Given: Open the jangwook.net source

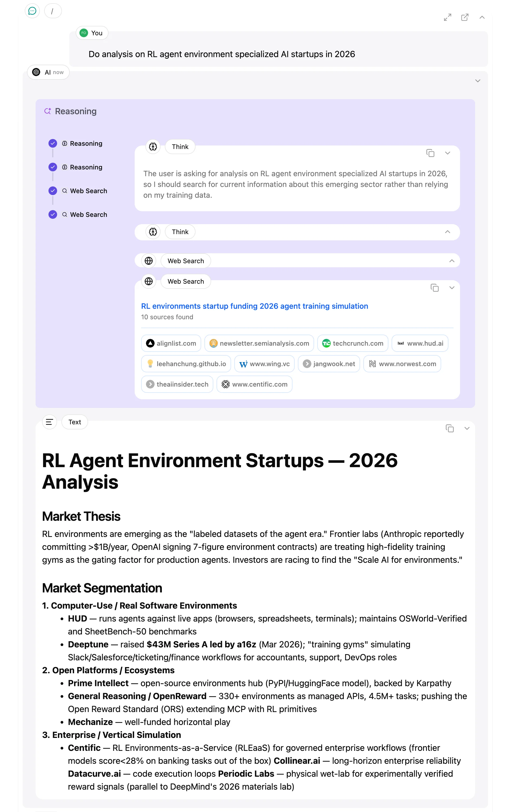Looking at the screenshot, I should click(329, 364).
